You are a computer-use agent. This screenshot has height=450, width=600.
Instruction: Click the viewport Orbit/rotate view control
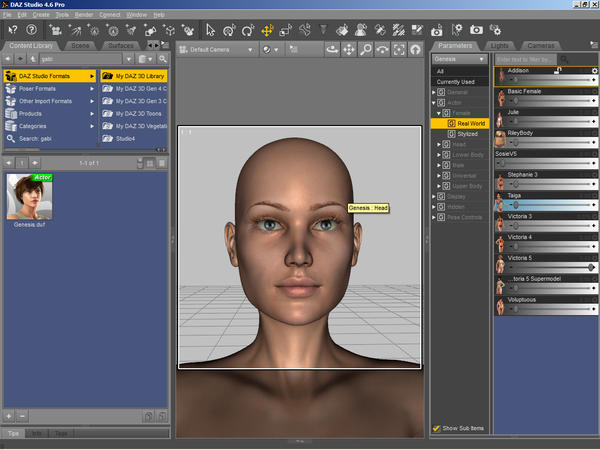(332, 50)
